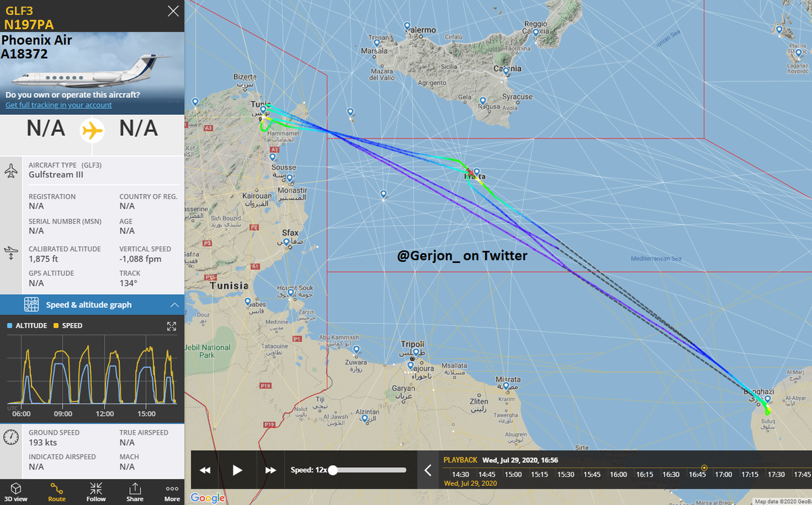Jump to 16:00 on playback timeline
Viewport: 812px width, 505px height.
click(x=618, y=475)
